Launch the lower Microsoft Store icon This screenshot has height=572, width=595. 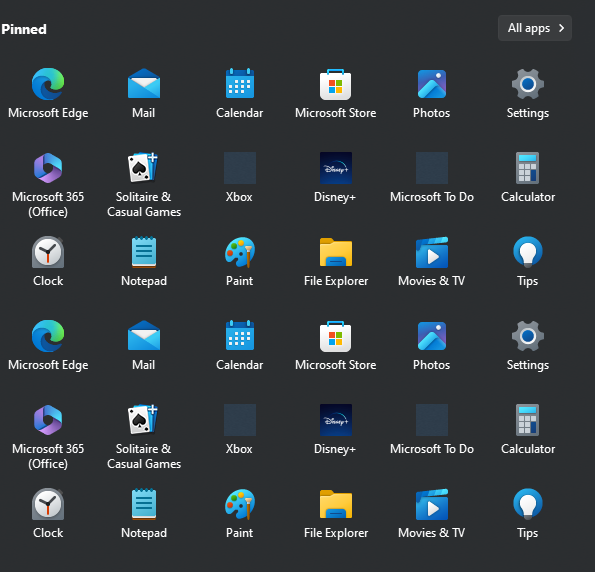[335, 337]
